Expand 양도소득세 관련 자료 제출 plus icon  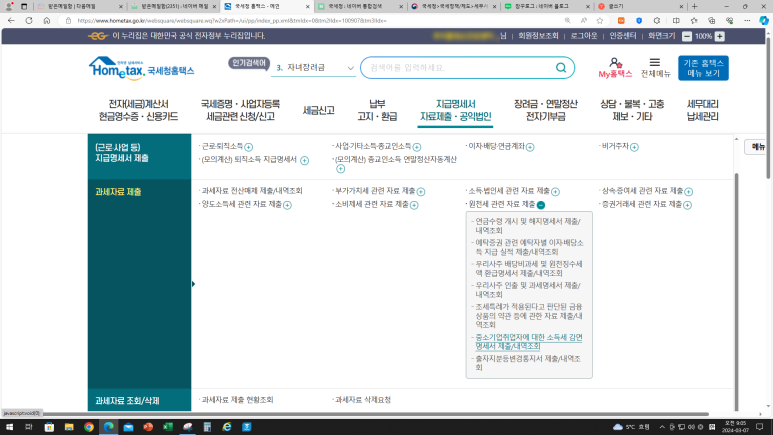[287, 205]
